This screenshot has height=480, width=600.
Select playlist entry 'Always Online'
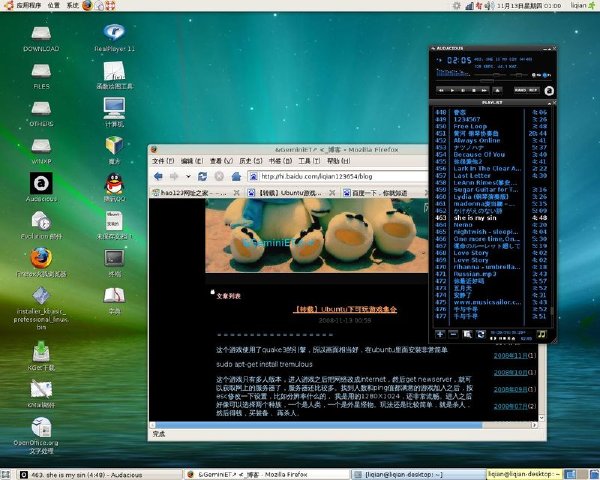(491, 140)
